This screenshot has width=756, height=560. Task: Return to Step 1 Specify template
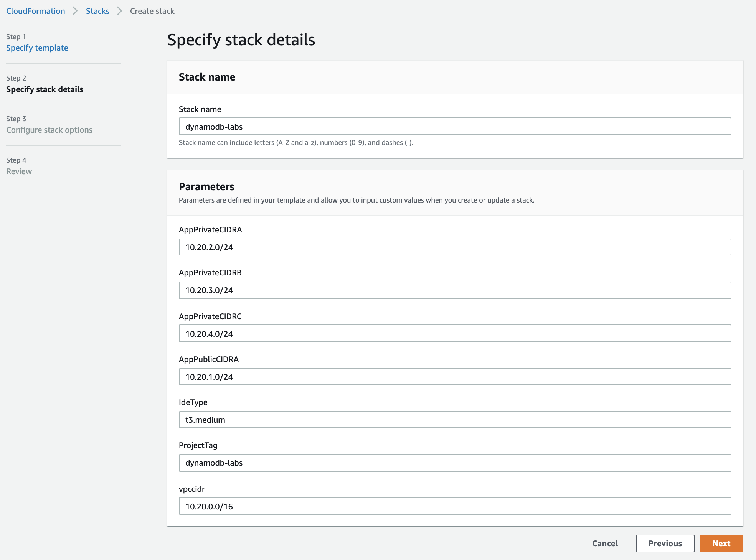[x=37, y=48]
